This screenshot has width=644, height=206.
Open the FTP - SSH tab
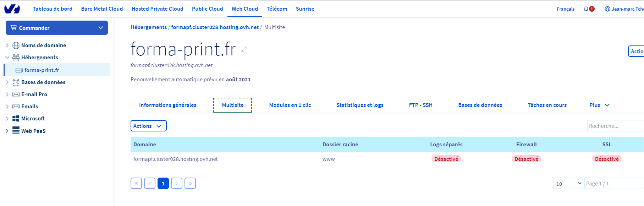(x=420, y=105)
